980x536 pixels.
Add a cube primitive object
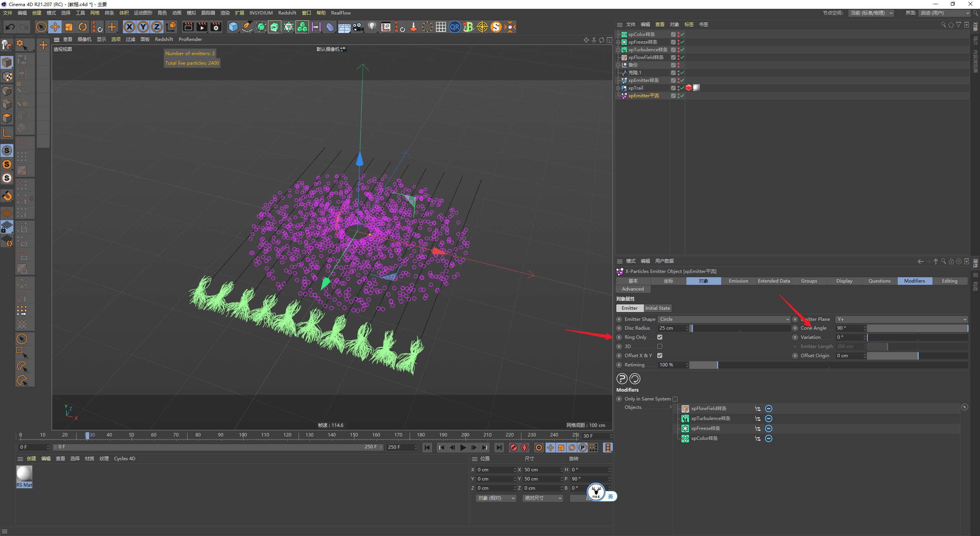coord(233,27)
